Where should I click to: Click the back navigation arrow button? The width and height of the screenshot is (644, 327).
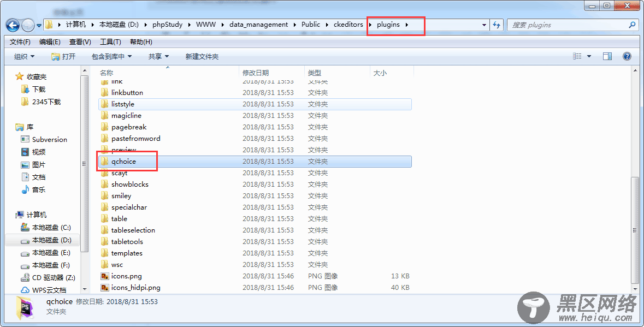click(13, 25)
